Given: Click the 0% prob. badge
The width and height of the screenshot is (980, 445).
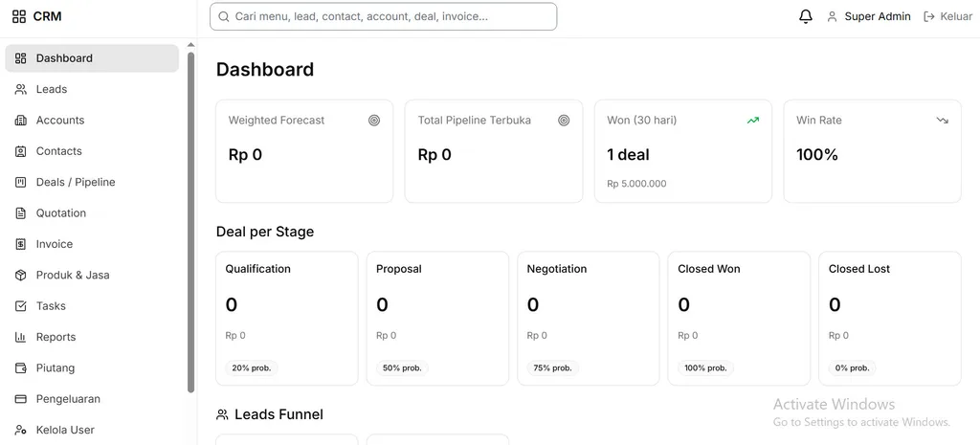Looking at the screenshot, I should tap(853, 368).
